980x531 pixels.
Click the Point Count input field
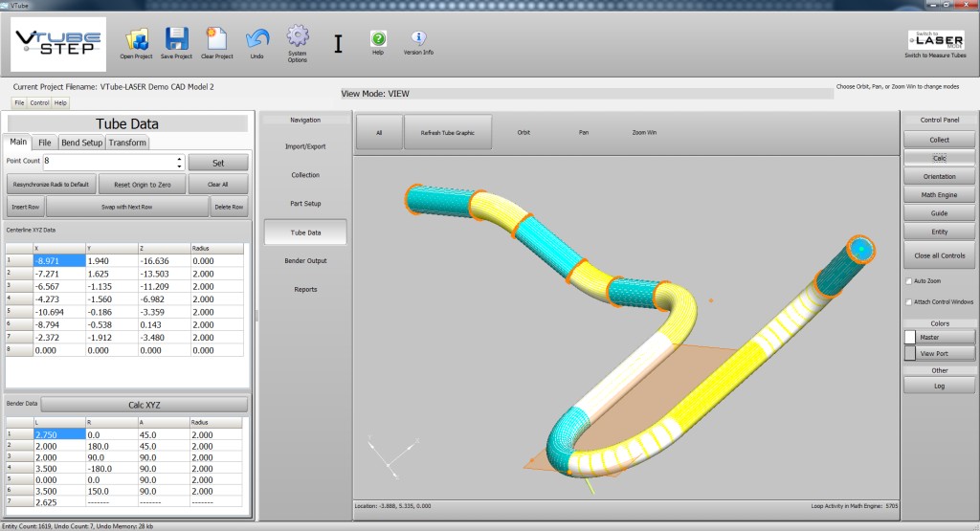coord(108,163)
